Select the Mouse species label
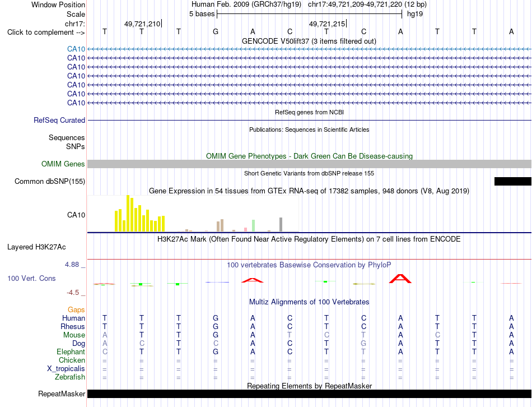The image size is (532, 407). coord(74,335)
